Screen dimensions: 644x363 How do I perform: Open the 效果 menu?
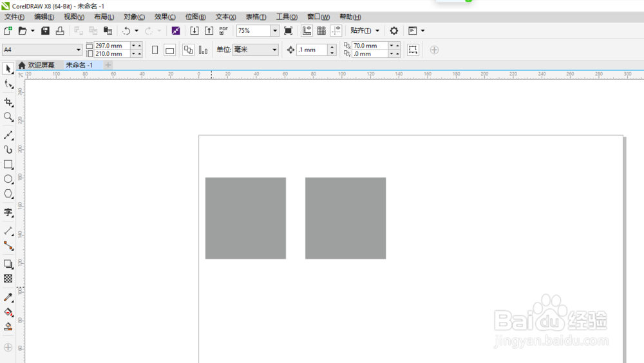coord(165,17)
